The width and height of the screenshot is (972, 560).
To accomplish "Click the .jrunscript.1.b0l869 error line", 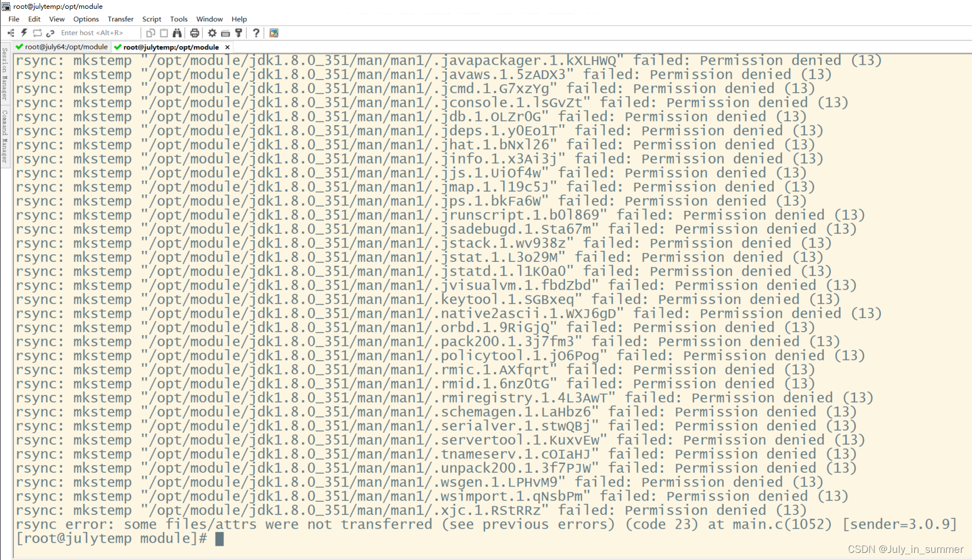I will pos(440,215).
